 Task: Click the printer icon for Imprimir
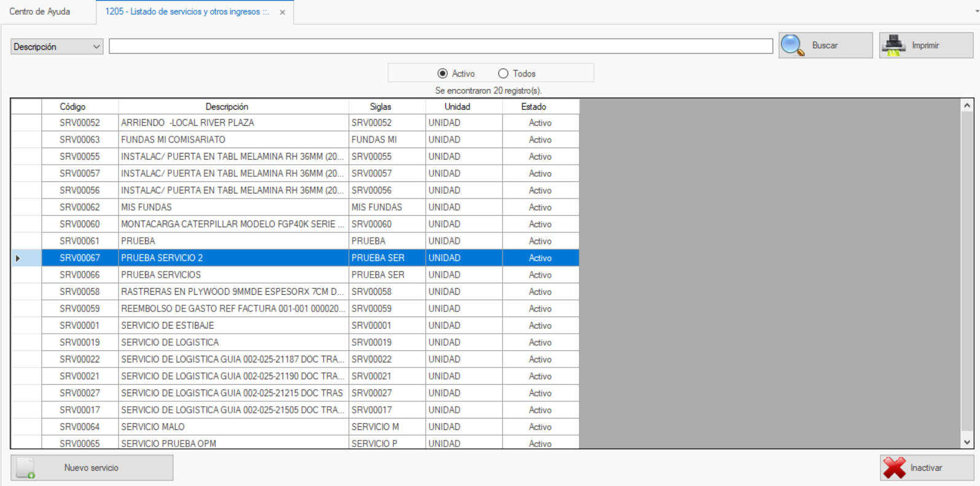(894, 45)
